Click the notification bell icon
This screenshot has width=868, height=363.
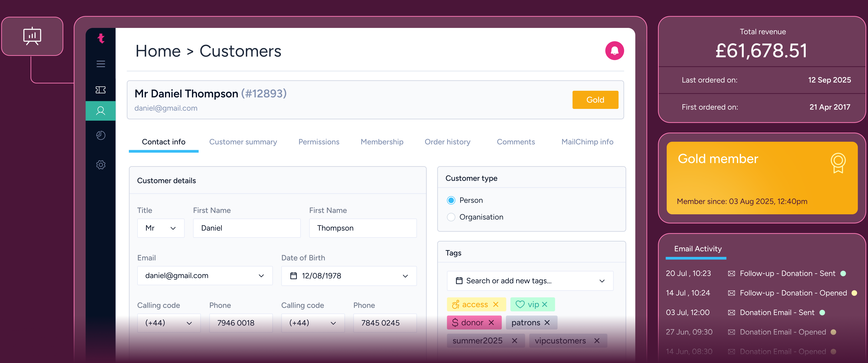(x=614, y=51)
